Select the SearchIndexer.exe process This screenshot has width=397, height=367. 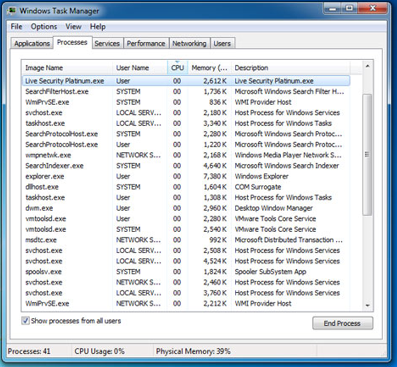[186, 166]
